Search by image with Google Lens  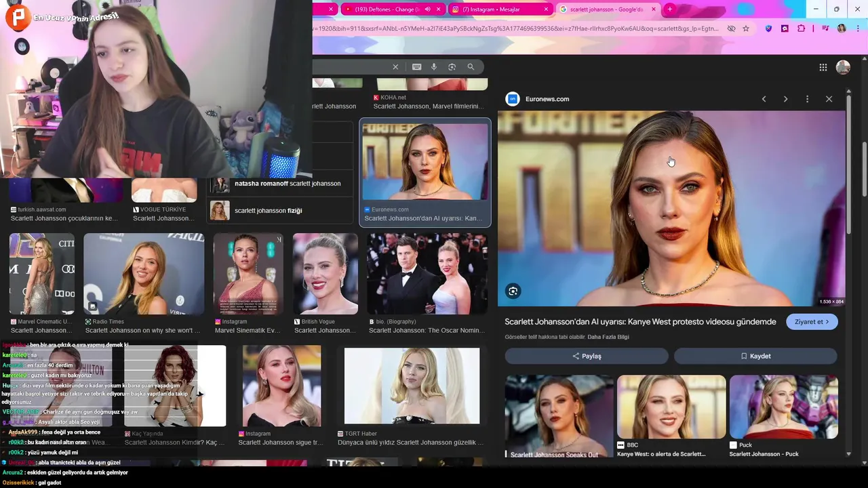pos(452,66)
